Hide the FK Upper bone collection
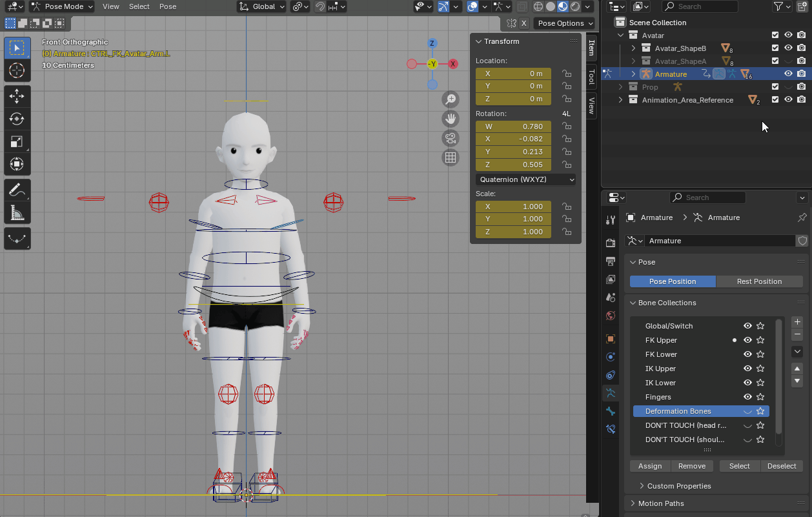Viewport: 812px width, 517px height. pyautogui.click(x=747, y=340)
